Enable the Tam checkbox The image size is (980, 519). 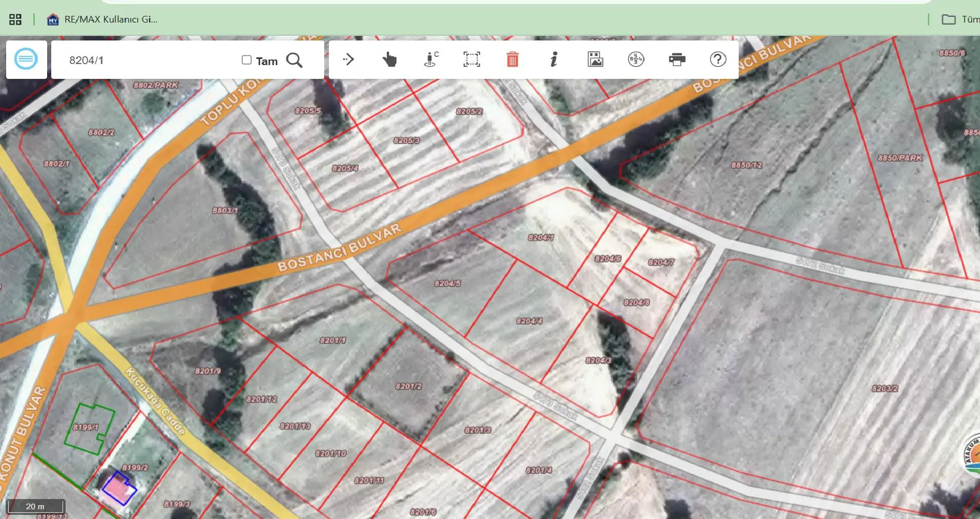246,60
